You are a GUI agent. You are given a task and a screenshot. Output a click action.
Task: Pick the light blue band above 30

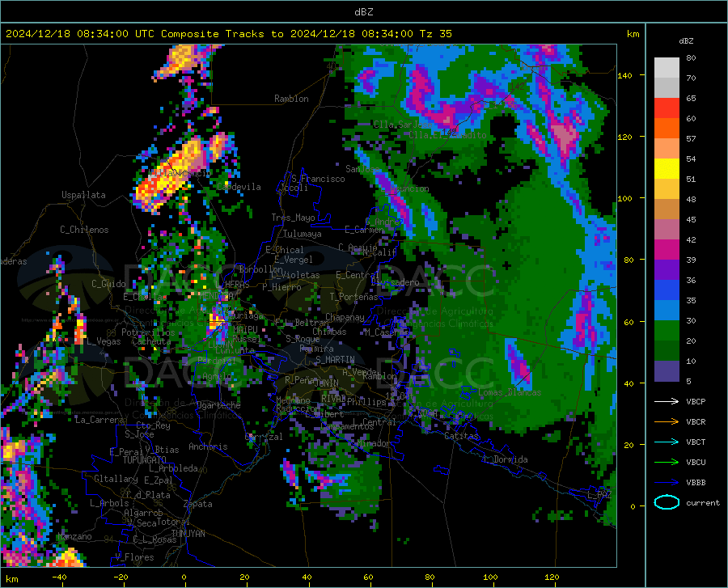click(667, 311)
